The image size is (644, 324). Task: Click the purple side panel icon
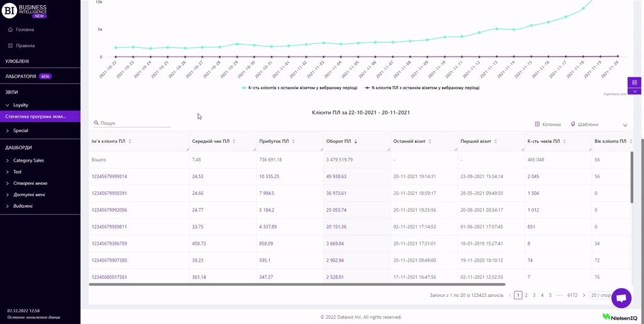click(634, 82)
